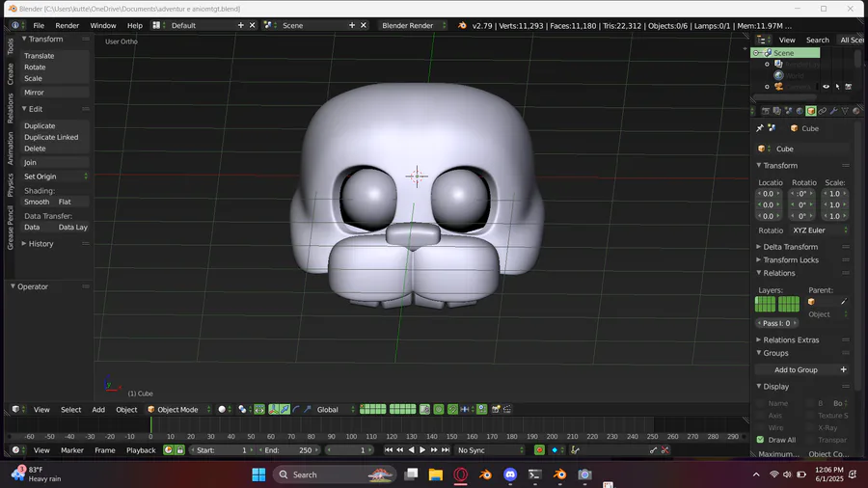
Task: Open the Render Layers properties tab icon
Action: coord(776,111)
